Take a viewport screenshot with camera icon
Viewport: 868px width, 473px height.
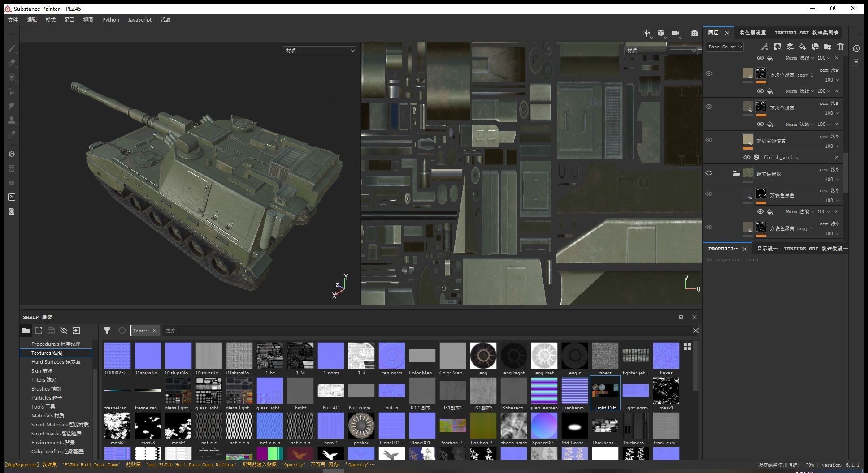click(x=694, y=33)
